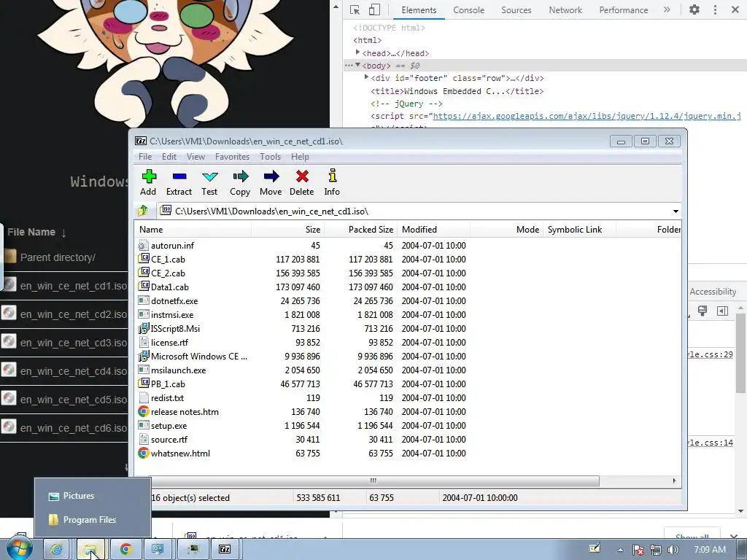The image size is (747, 560).
Task: Click the Move toolbar icon
Action: [271, 183]
